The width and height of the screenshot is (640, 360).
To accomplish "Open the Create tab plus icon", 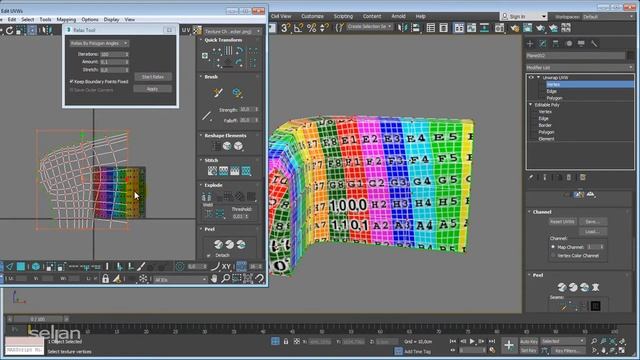I will 530,44.
